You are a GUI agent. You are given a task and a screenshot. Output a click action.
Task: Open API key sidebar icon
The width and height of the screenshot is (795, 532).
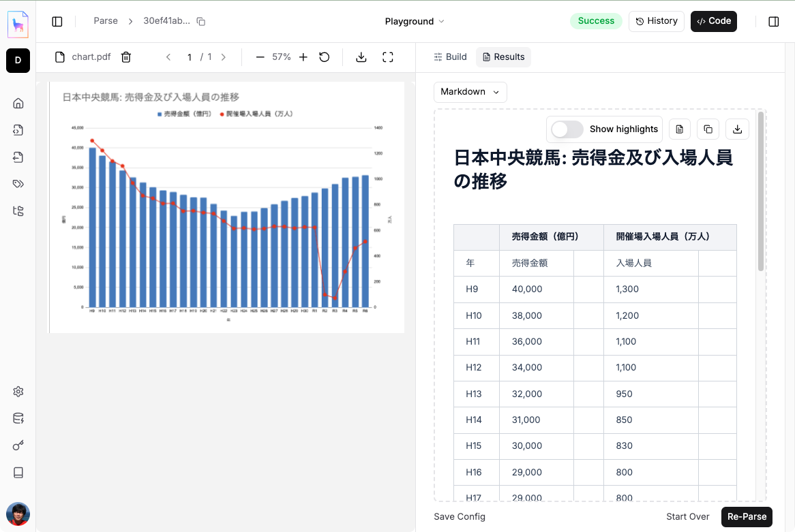click(x=18, y=445)
